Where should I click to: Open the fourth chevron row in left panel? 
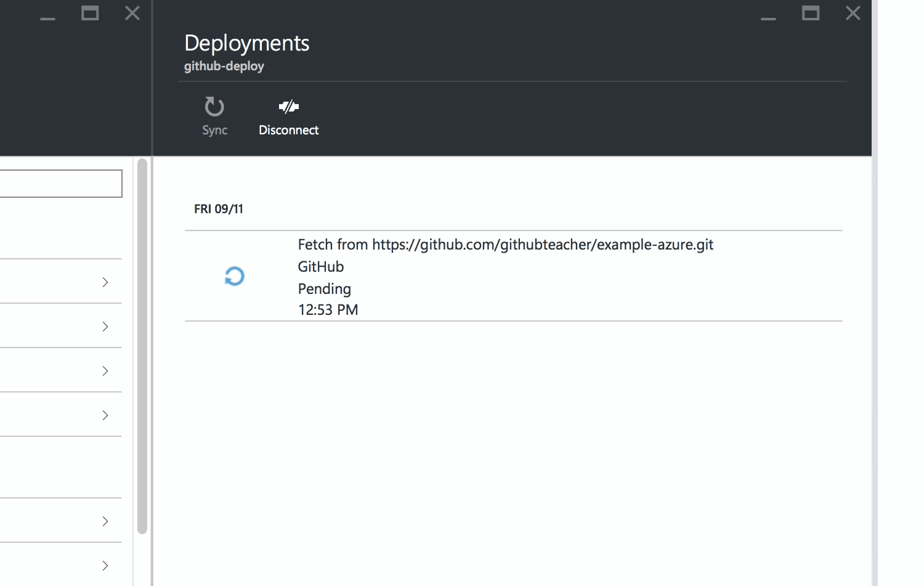[105, 415]
